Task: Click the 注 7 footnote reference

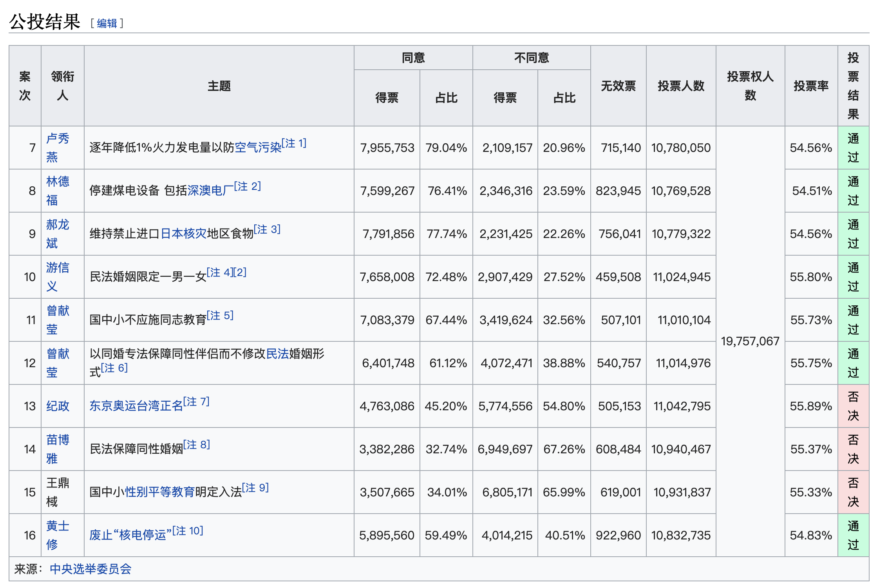Action: [x=196, y=402]
